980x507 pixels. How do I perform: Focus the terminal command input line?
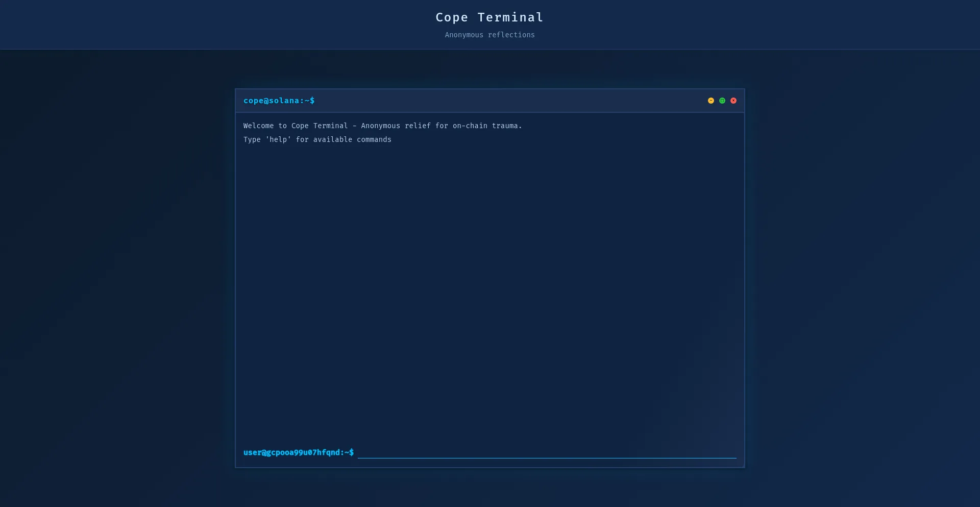546,452
